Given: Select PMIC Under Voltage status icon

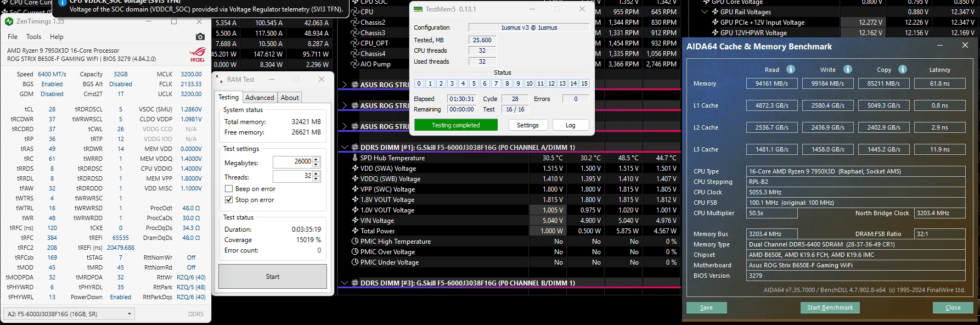Looking at the screenshot, I should tap(355, 262).
